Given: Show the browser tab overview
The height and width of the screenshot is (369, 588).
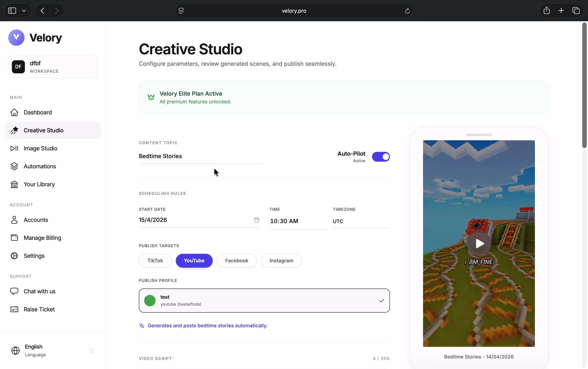Looking at the screenshot, I should pyautogui.click(x=576, y=11).
